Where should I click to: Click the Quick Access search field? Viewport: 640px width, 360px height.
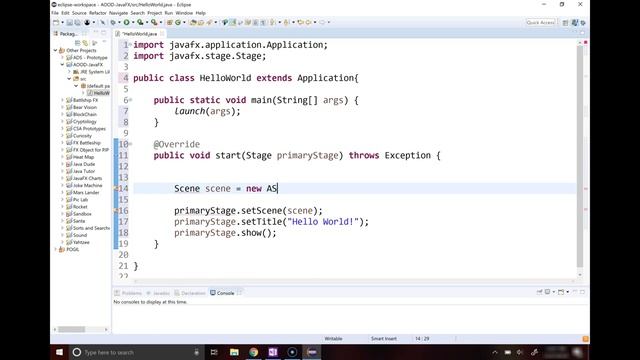click(540, 22)
